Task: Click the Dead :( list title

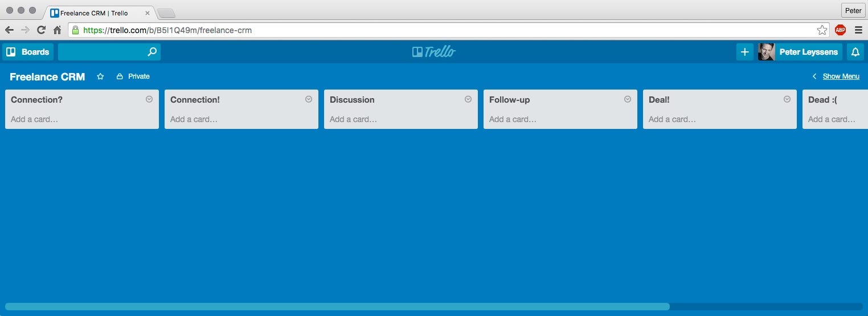Action: pyautogui.click(x=822, y=99)
